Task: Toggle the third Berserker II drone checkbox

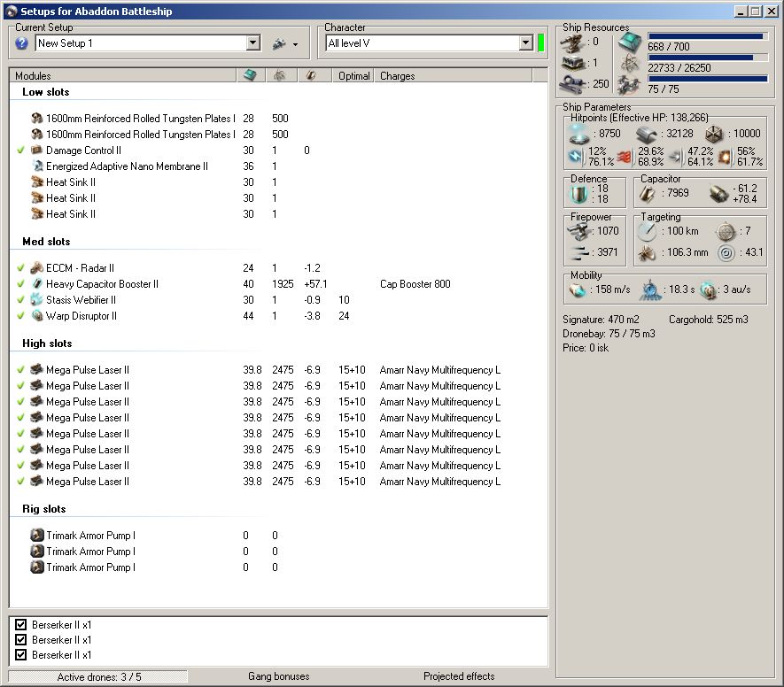Action: tap(21, 655)
